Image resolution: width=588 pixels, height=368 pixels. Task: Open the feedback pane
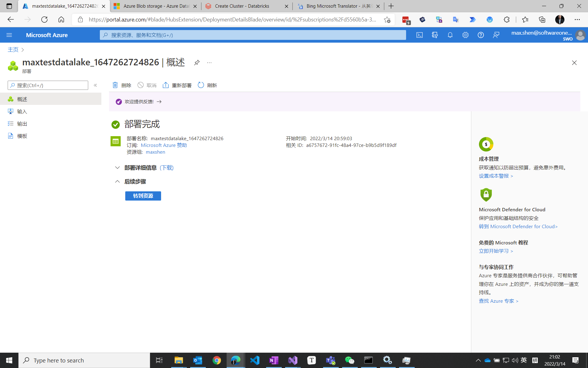pyautogui.click(x=496, y=35)
